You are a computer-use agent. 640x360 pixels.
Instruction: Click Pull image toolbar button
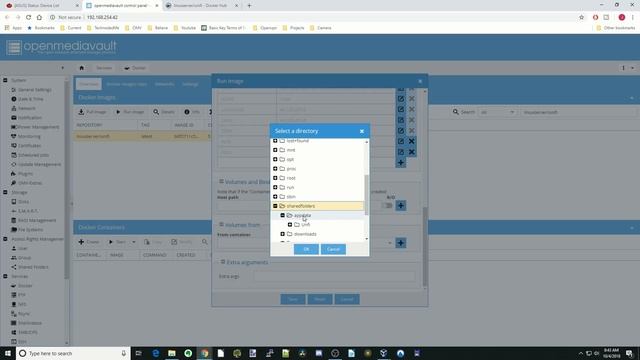point(92,112)
